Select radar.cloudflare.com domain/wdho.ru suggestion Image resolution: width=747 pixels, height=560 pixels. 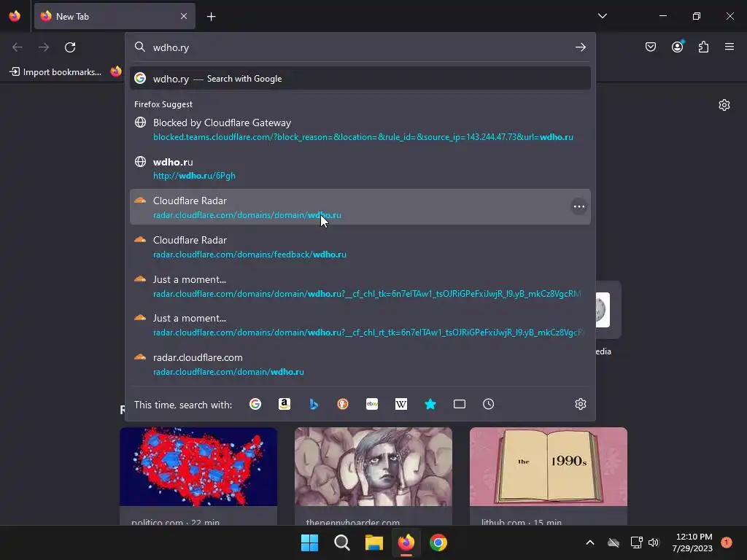(360, 365)
